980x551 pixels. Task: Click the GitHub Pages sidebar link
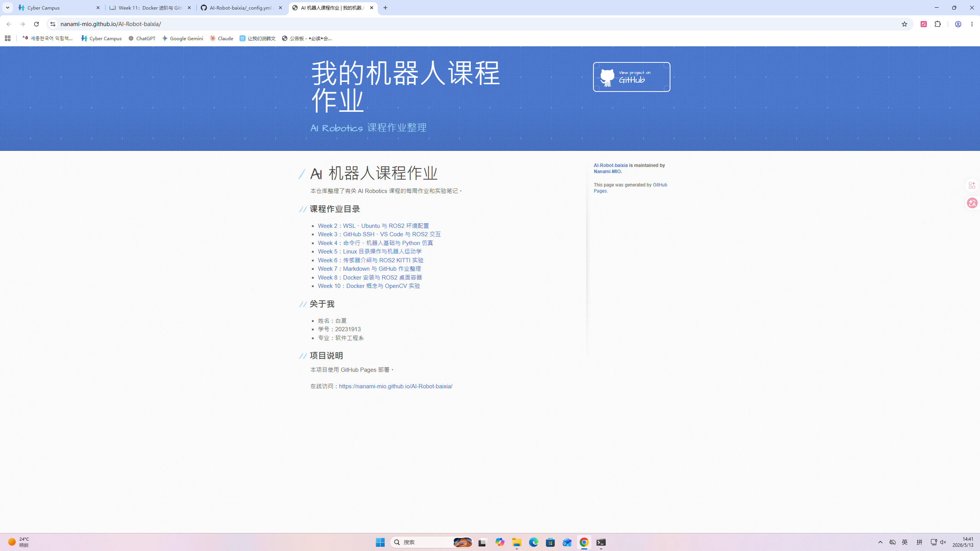(630, 188)
